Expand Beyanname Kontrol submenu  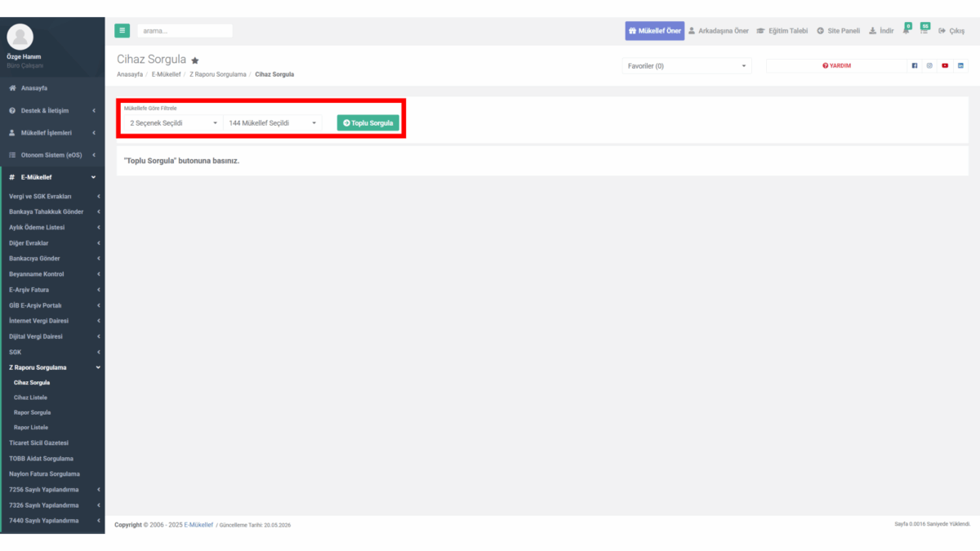pos(52,273)
